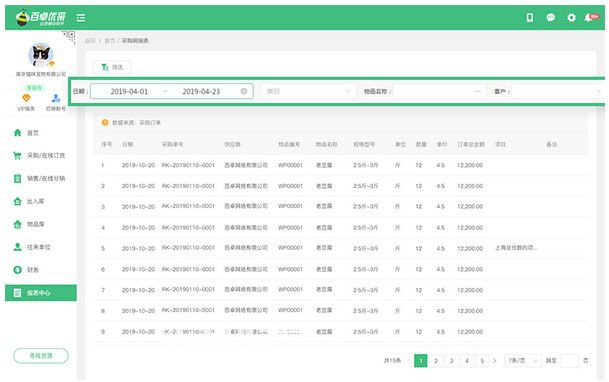Go to page 5 in pagination

[482, 361]
